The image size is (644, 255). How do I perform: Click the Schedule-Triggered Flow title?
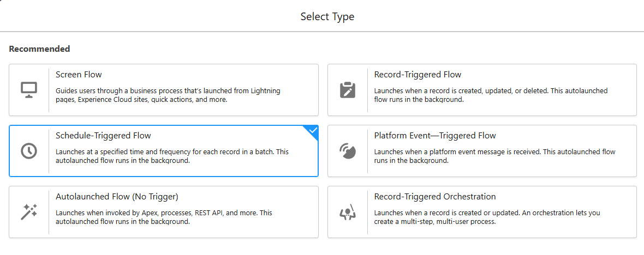tap(103, 136)
